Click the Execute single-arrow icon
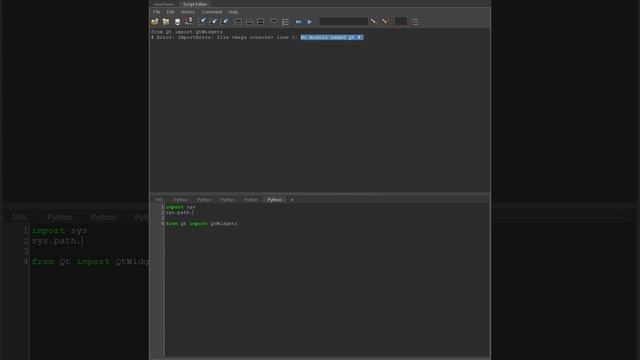This screenshot has height=360, width=640. coord(310,21)
